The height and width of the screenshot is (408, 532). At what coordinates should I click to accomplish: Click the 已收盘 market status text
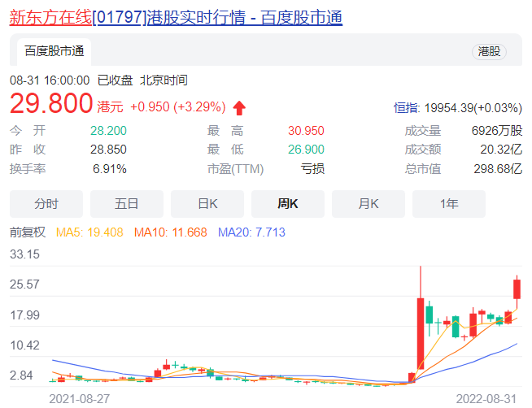tap(115, 80)
